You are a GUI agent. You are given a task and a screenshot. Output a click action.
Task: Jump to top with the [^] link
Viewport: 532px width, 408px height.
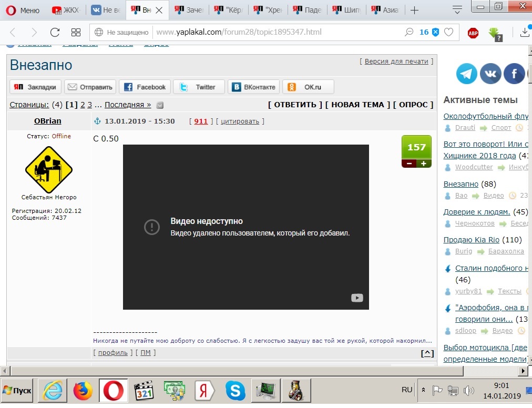[x=427, y=353]
